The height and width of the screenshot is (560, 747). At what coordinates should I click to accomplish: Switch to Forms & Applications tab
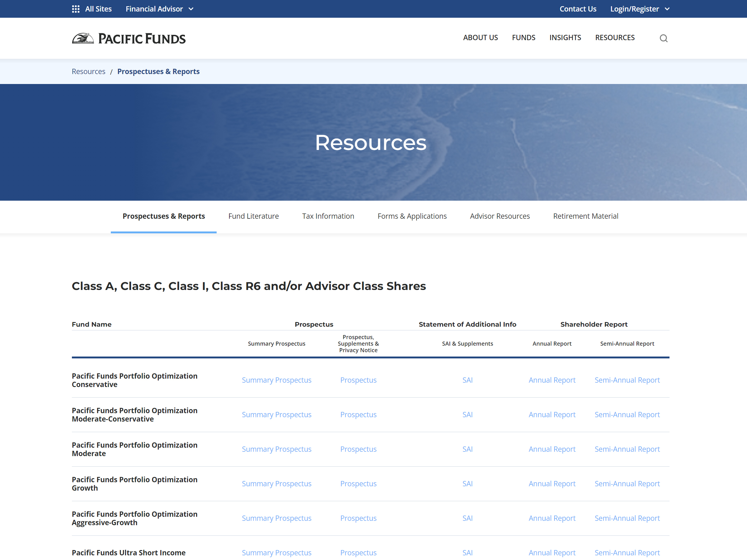(x=412, y=216)
